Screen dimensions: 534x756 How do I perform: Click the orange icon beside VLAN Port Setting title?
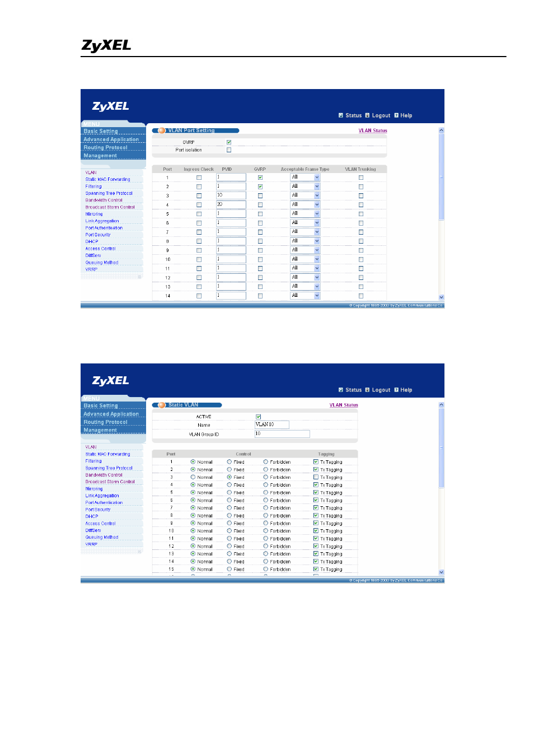[x=162, y=130]
